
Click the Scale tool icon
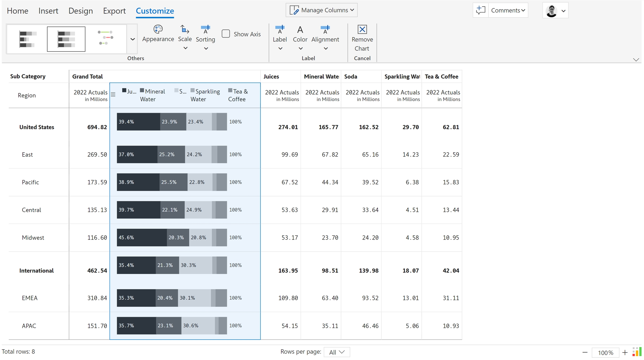[185, 29]
